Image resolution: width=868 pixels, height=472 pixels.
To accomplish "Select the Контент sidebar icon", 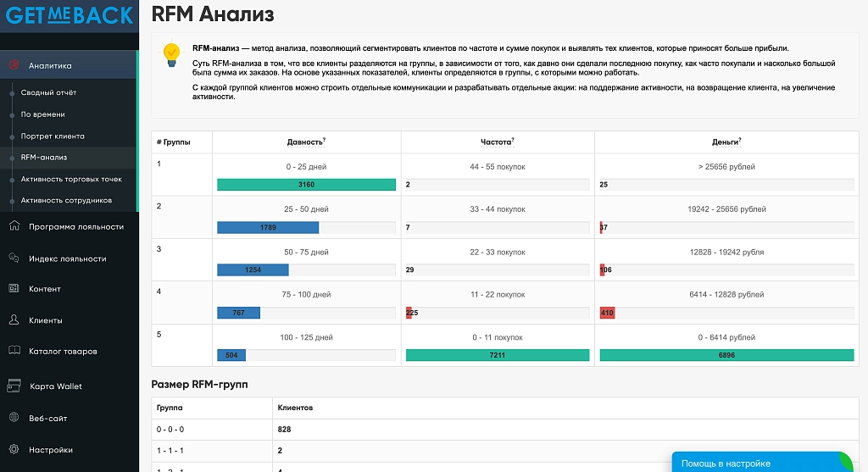I will pyautogui.click(x=14, y=288).
